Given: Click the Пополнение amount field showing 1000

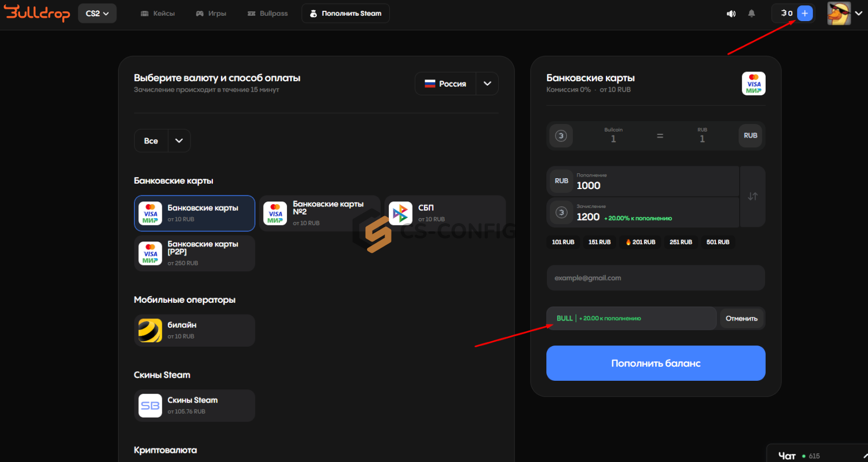Looking at the screenshot, I should pyautogui.click(x=643, y=181).
